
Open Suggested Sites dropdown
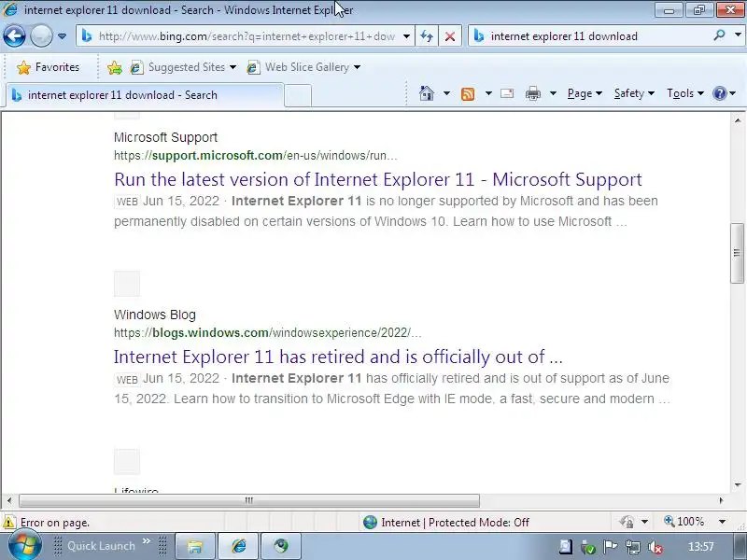pyautogui.click(x=183, y=67)
